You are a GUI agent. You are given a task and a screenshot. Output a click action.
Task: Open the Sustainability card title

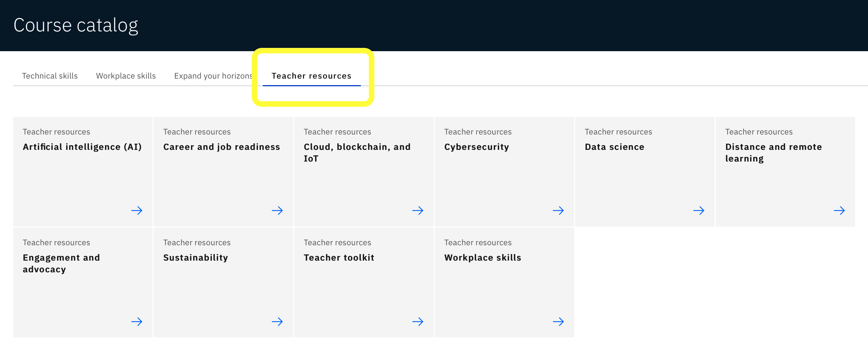point(195,258)
